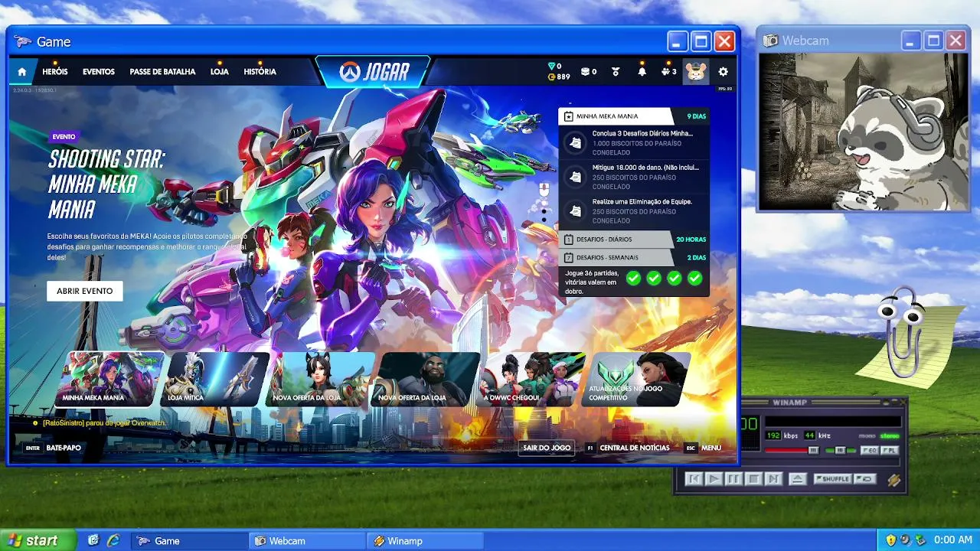Switch to Winamp in the taskbar
The width and height of the screenshot is (980, 551).
point(425,540)
